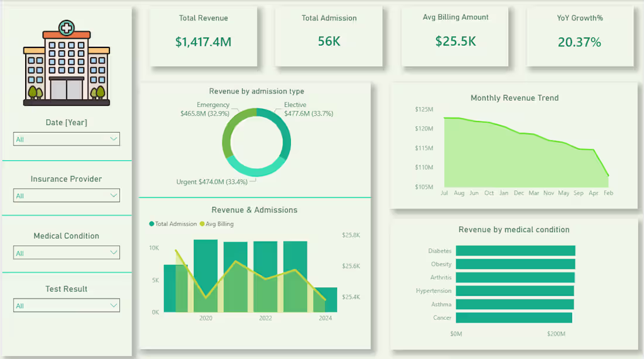644x359 pixels.
Task: Click the Revenue by medical condition title
Action: click(x=514, y=229)
